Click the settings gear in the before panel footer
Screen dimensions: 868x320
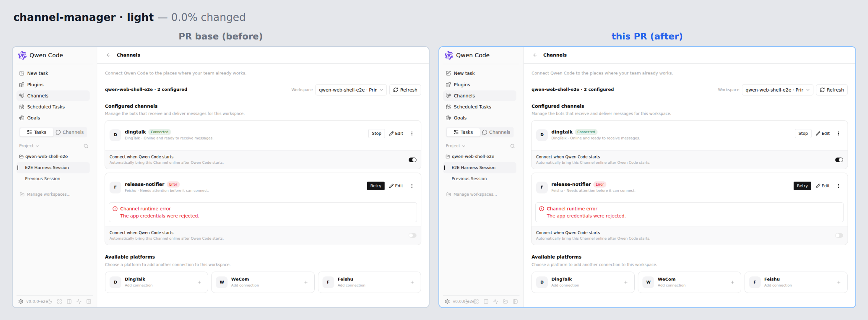pos(21,301)
